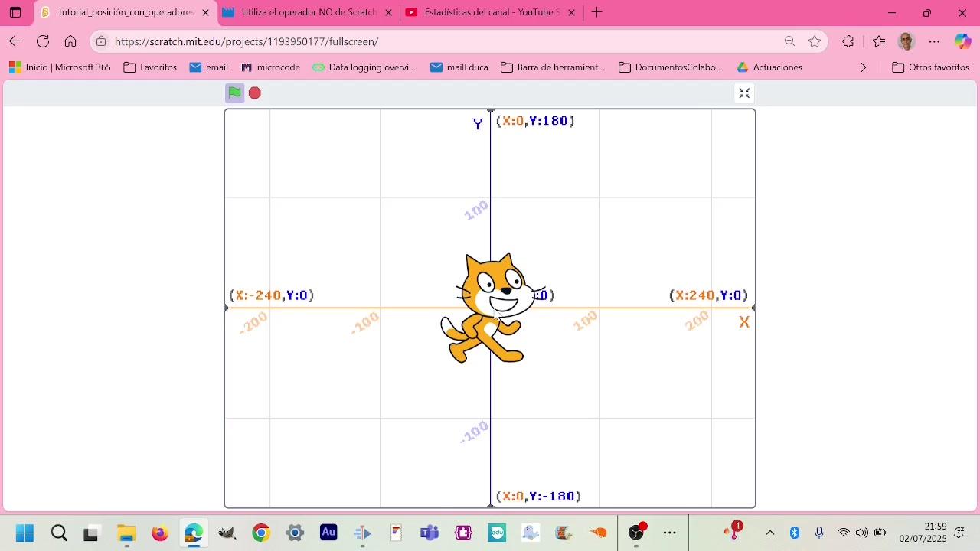Open the notification center icon

[959, 533]
